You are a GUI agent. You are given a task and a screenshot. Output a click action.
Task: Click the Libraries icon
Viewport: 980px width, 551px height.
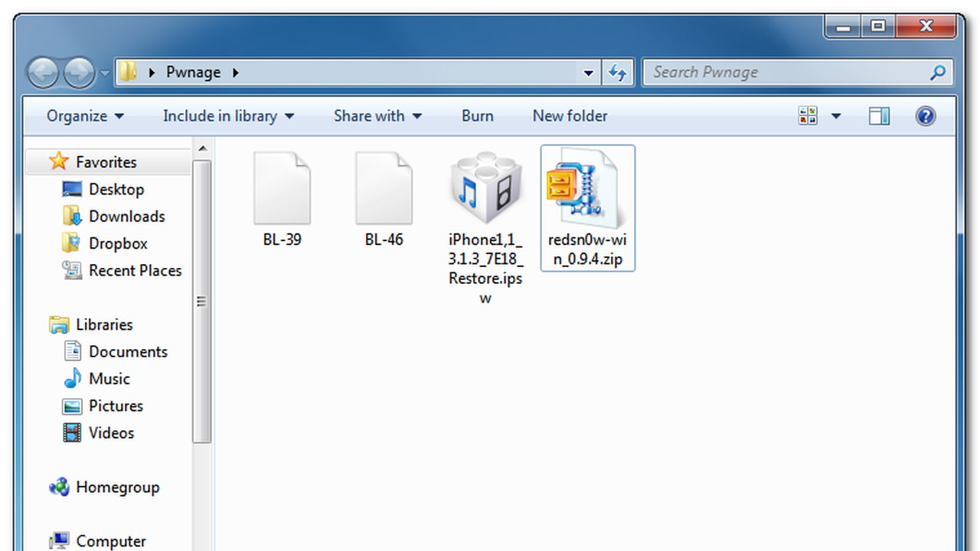click(59, 324)
